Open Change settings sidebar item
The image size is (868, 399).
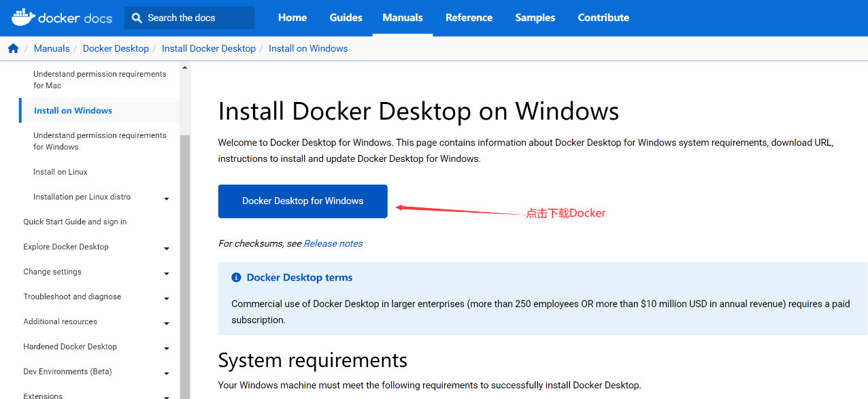[52, 272]
